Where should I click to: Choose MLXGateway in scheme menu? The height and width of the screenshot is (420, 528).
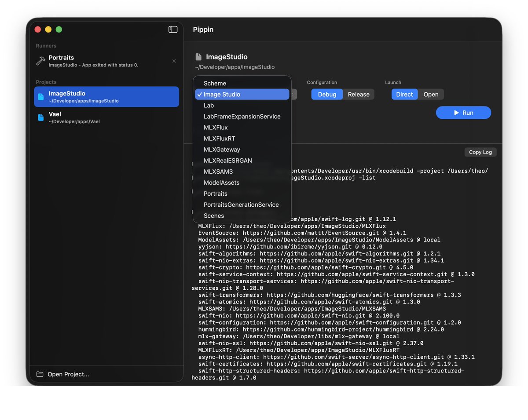(x=242, y=150)
